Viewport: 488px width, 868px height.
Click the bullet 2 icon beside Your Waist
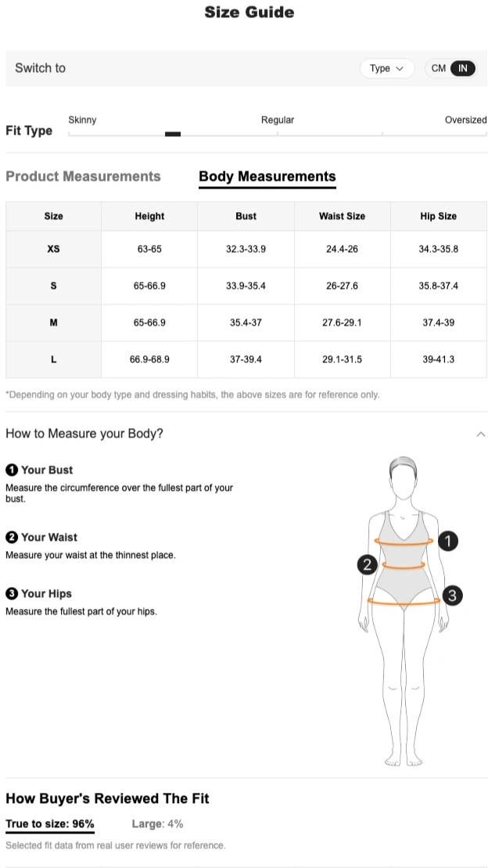12,538
